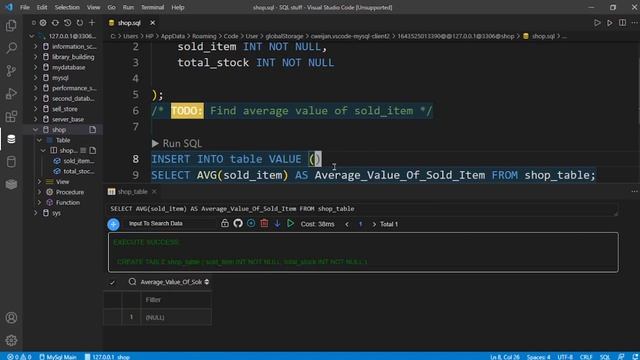The image size is (640, 360).
Task: Expand the library_building database node
Action: tap(36, 57)
